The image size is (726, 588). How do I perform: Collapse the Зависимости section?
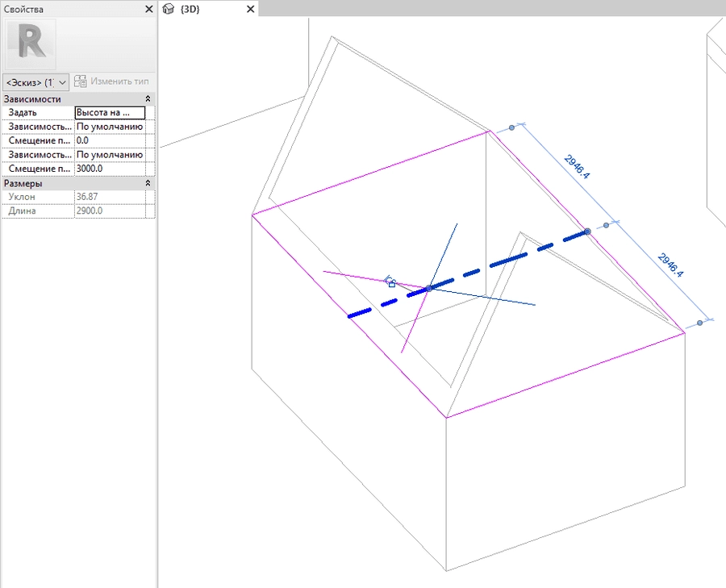[x=148, y=98]
